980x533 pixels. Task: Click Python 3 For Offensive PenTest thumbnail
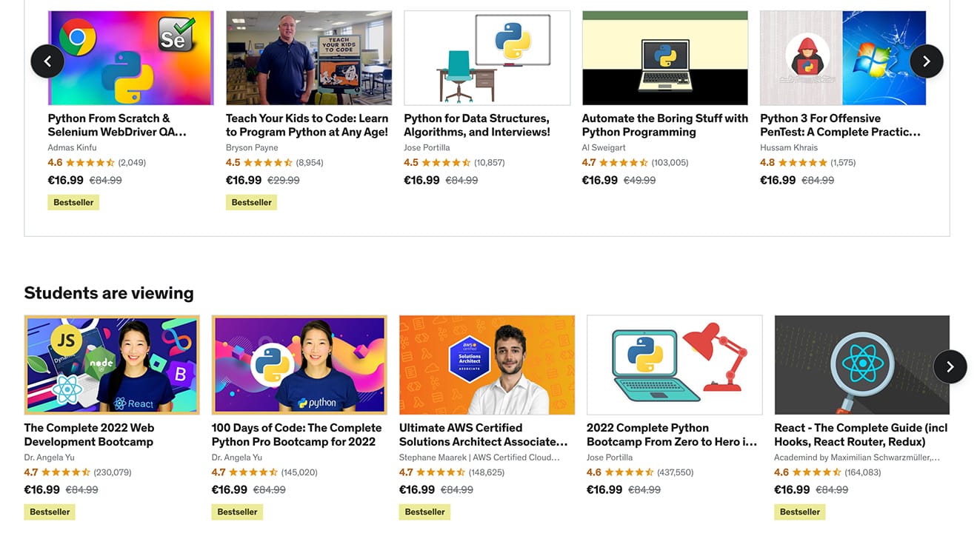(x=843, y=58)
